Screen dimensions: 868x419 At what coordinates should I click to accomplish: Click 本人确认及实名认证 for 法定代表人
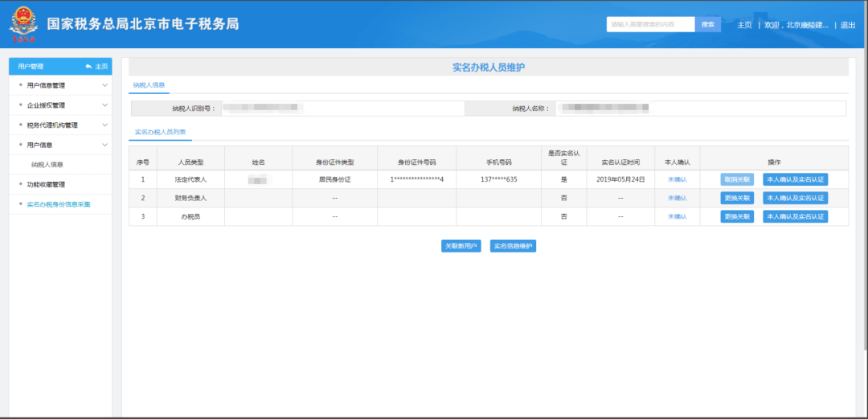[796, 179]
